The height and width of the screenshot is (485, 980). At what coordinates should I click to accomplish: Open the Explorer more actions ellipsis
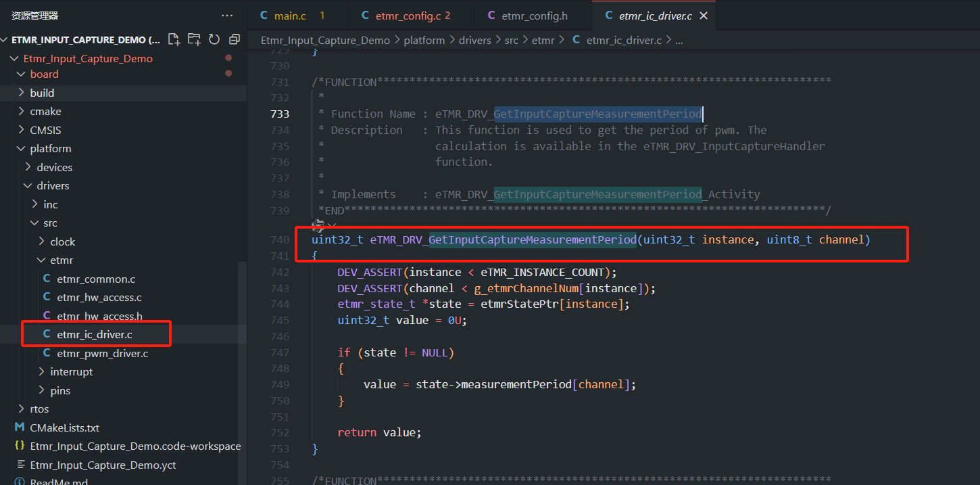(228, 15)
